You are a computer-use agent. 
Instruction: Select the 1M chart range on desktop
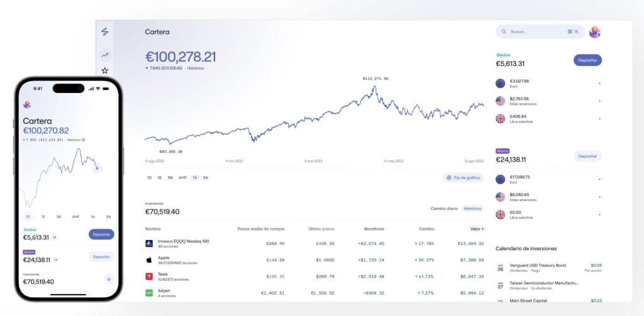[170, 178]
